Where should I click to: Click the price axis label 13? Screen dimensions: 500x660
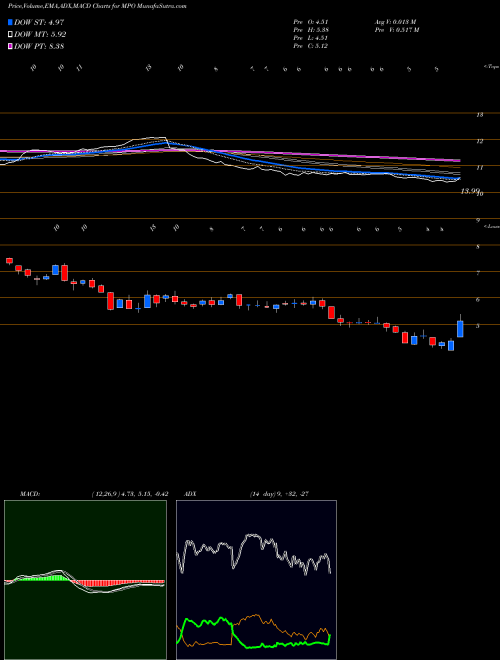(479, 114)
